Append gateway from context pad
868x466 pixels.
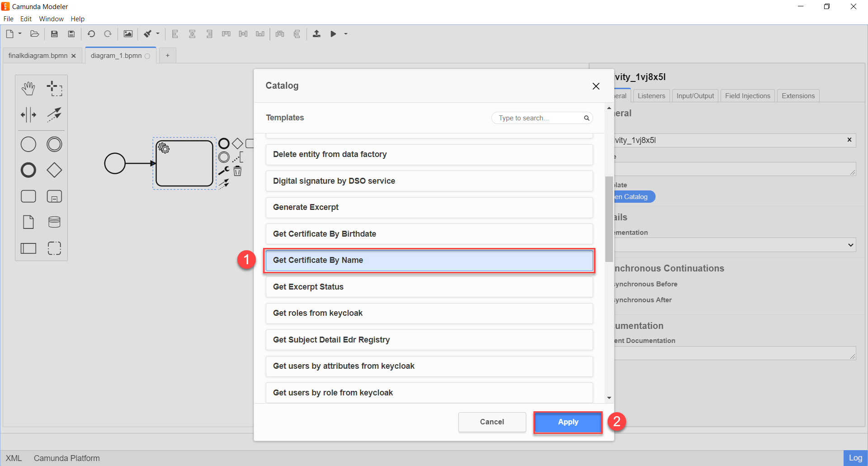tap(237, 143)
